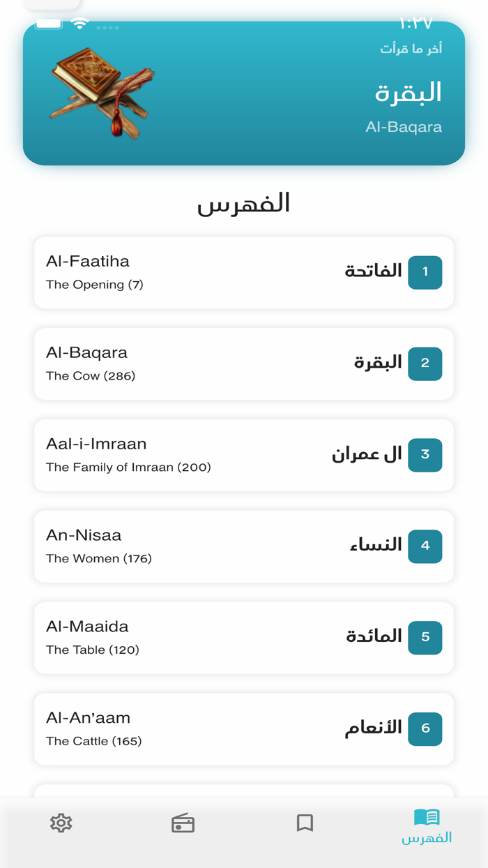Open Surah Al-Faatiha, The Opening
The height and width of the screenshot is (868, 488).
[x=243, y=272]
